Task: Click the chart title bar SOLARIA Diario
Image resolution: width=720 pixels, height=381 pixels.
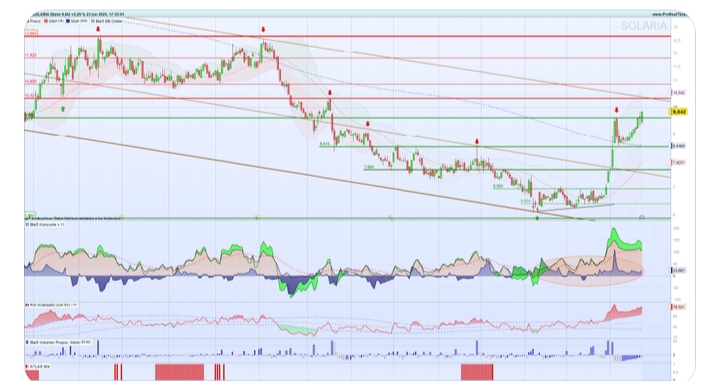Action: coord(77,14)
